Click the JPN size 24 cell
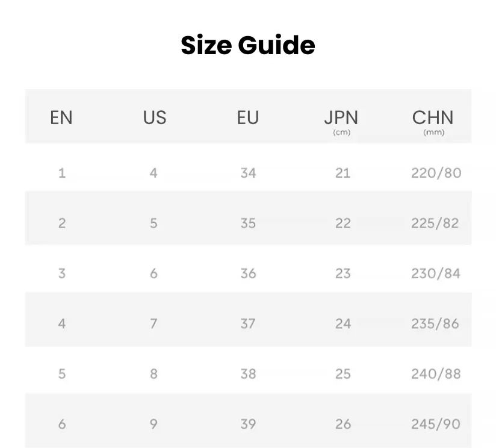The image size is (496, 448). pyautogui.click(x=343, y=324)
